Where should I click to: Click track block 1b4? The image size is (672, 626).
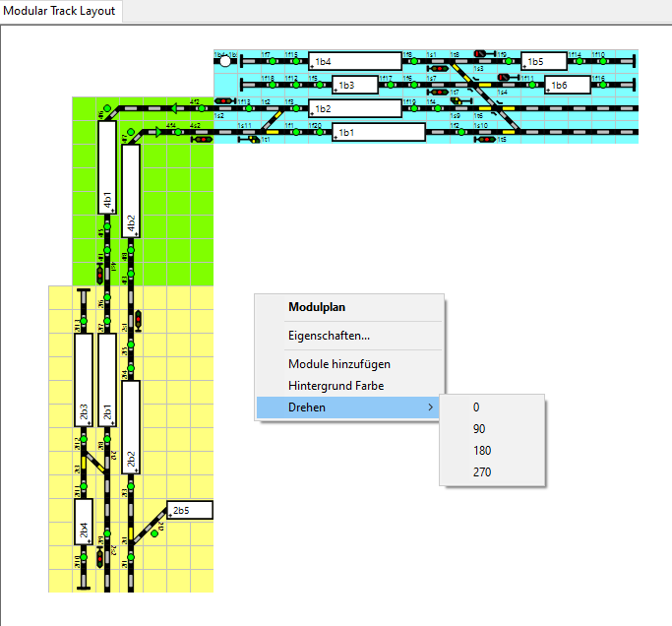coord(354,61)
